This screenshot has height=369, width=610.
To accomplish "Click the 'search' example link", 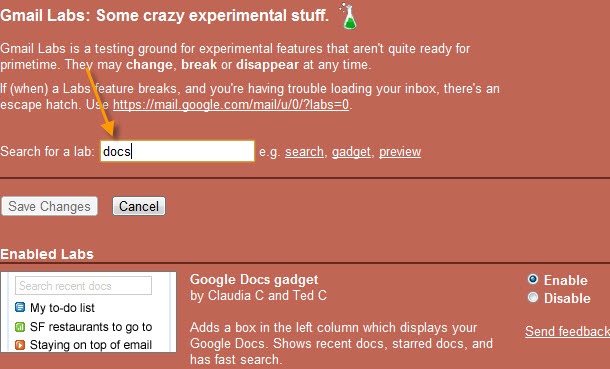I will point(304,152).
